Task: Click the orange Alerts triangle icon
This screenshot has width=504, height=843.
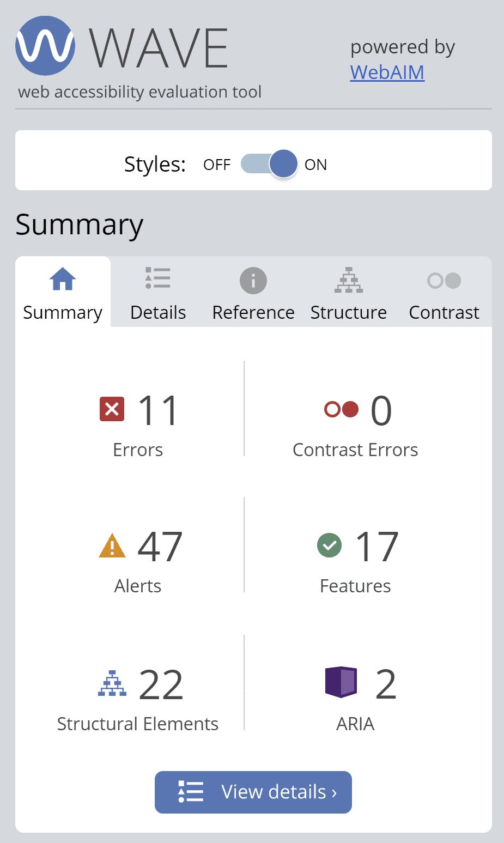Action: [x=112, y=545]
